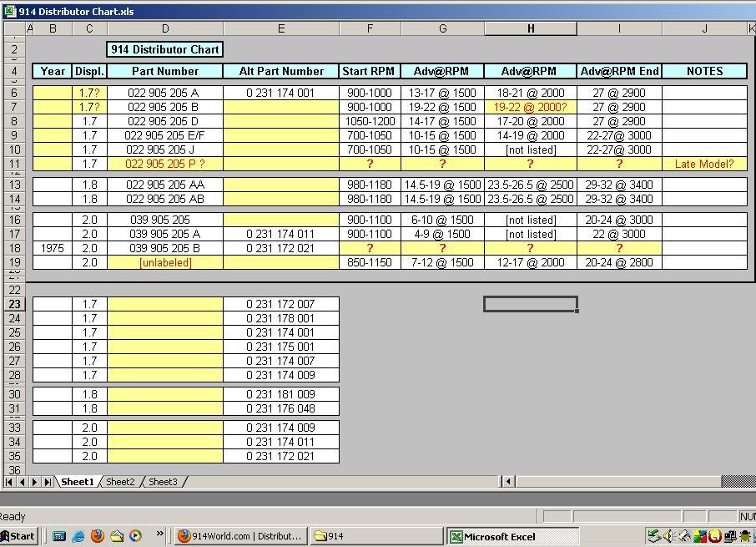
Task: Go to last sheet navigation arrow
Action: click(x=48, y=481)
